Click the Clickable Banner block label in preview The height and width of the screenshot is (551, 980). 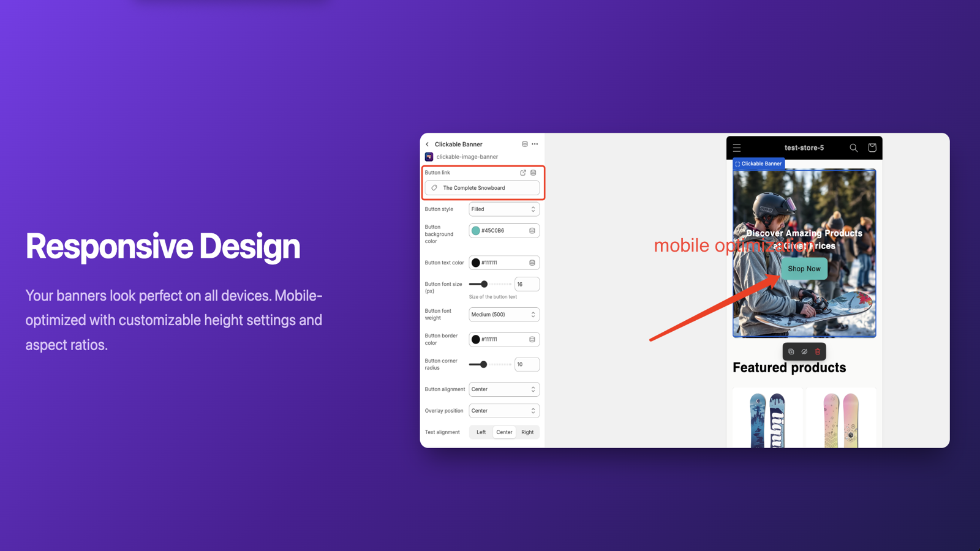pos(758,163)
